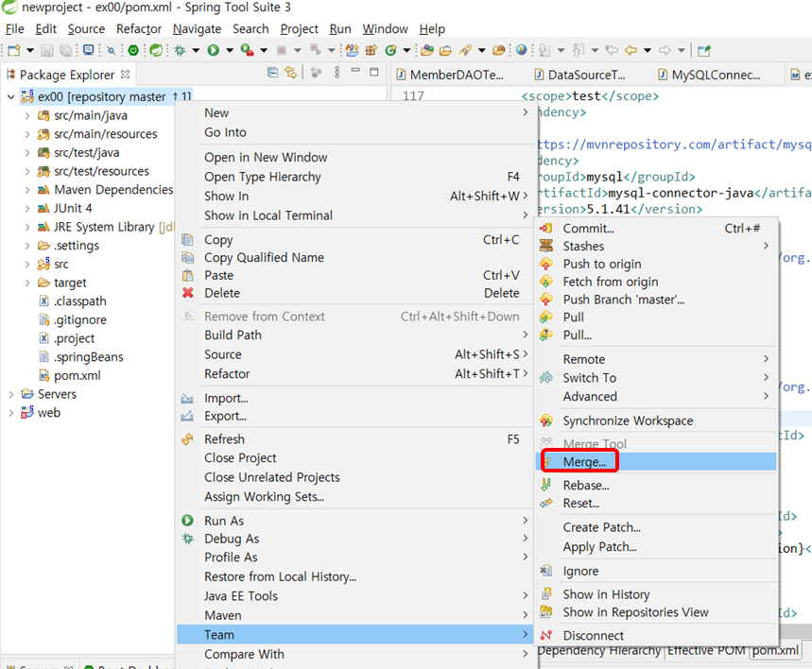812x669 pixels.
Task: Choose Refresh in context menu
Action: tap(354, 439)
